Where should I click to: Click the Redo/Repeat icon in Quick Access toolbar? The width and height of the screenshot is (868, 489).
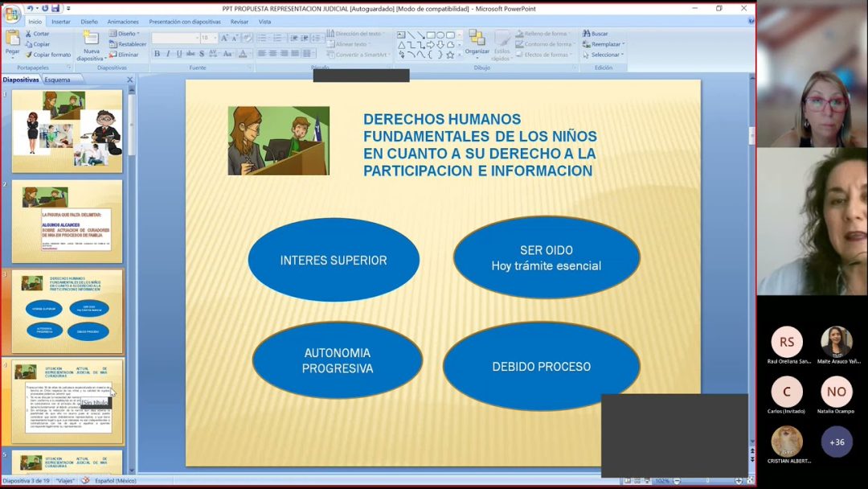45,8
